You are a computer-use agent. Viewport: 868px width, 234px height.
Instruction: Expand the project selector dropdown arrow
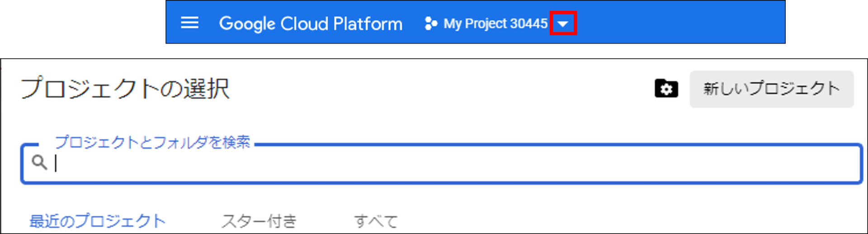click(563, 24)
